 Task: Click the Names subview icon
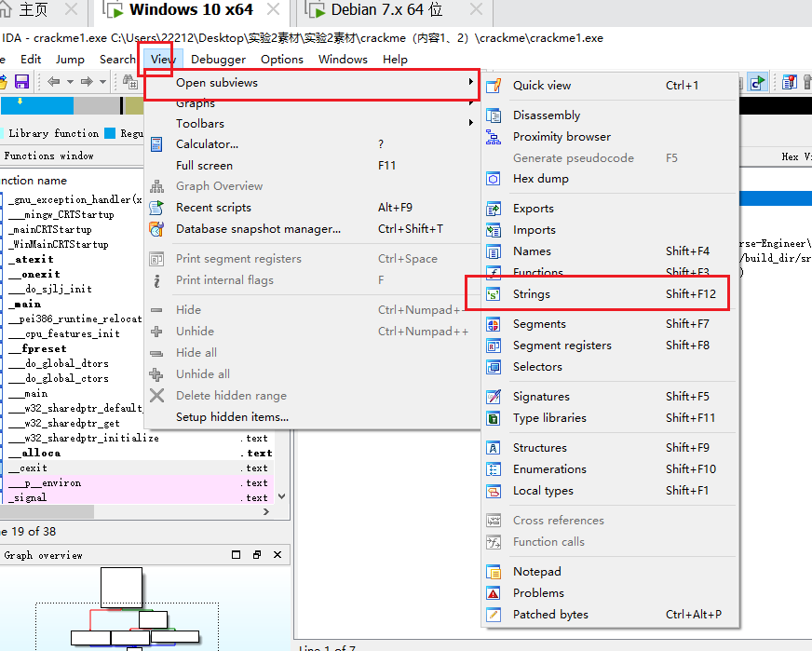pos(494,251)
